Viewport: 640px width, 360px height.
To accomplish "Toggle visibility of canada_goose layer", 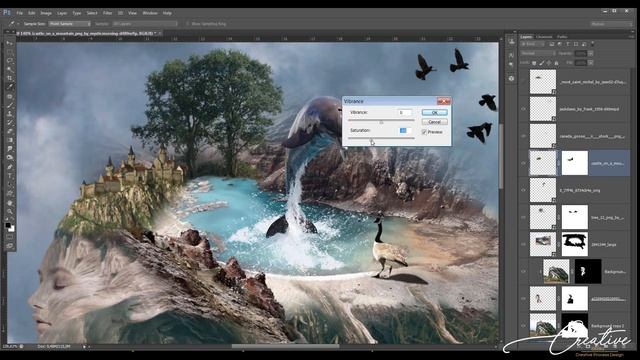I will pos(523,136).
